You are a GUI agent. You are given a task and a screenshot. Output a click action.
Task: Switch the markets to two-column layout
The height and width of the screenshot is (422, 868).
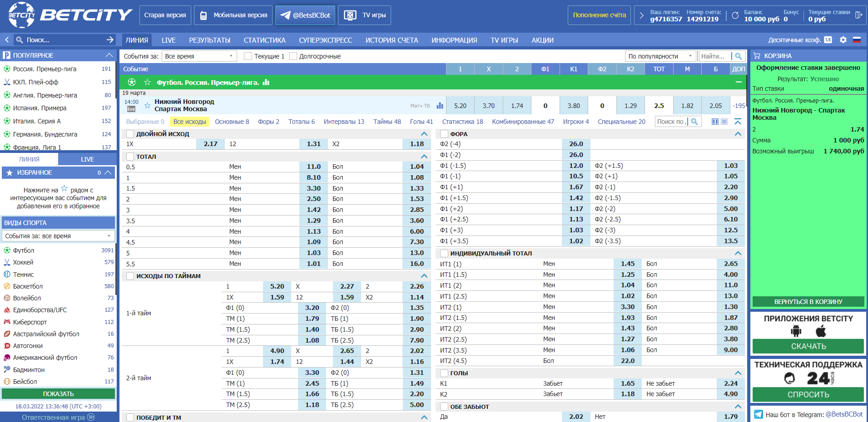click(715, 122)
